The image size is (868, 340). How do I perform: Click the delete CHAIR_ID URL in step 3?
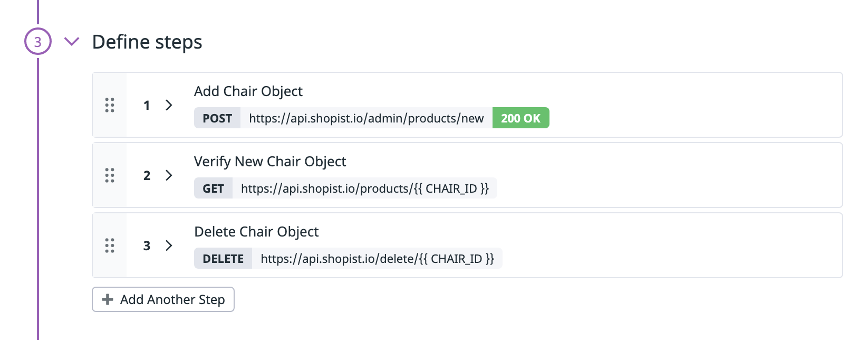(377, 259)
